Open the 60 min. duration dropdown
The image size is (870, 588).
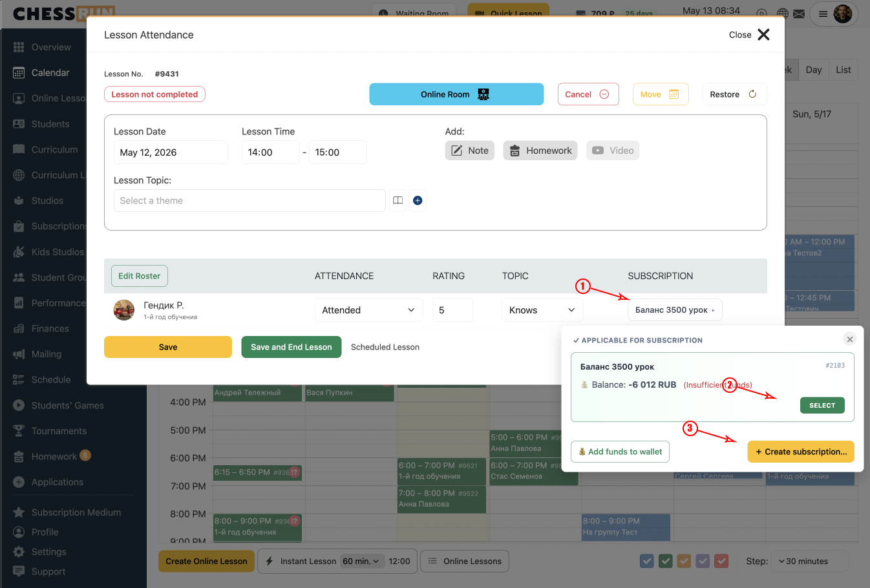[x=362, y=561]
